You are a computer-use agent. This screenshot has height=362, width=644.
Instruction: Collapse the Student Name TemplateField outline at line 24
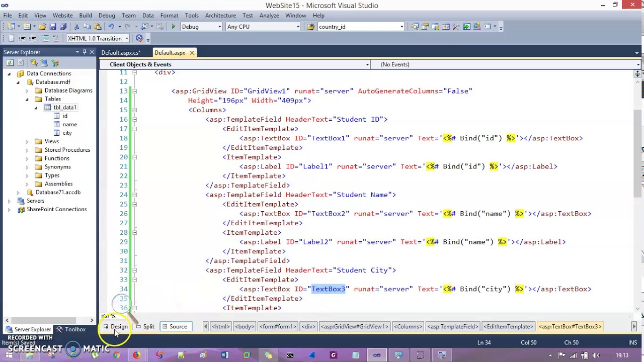point(134,195)
